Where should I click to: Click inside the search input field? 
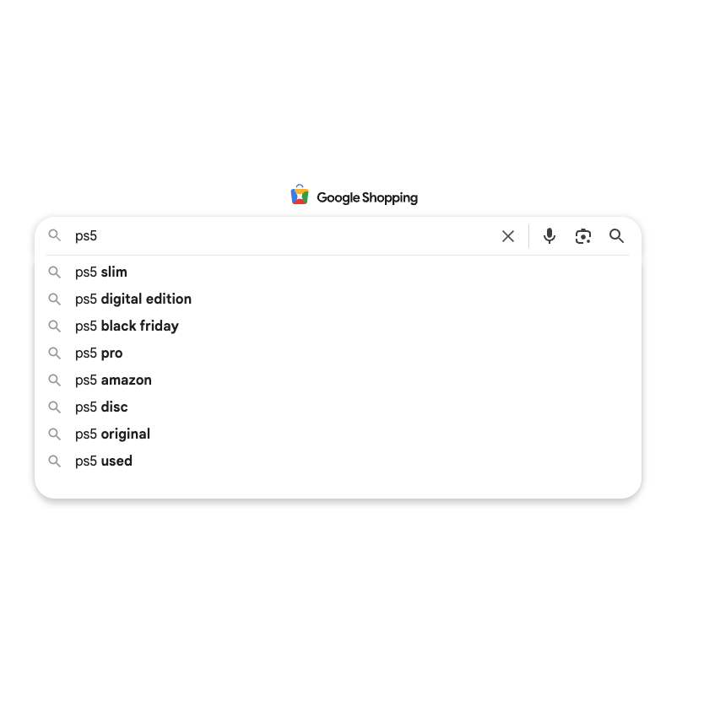click(253, 235)
